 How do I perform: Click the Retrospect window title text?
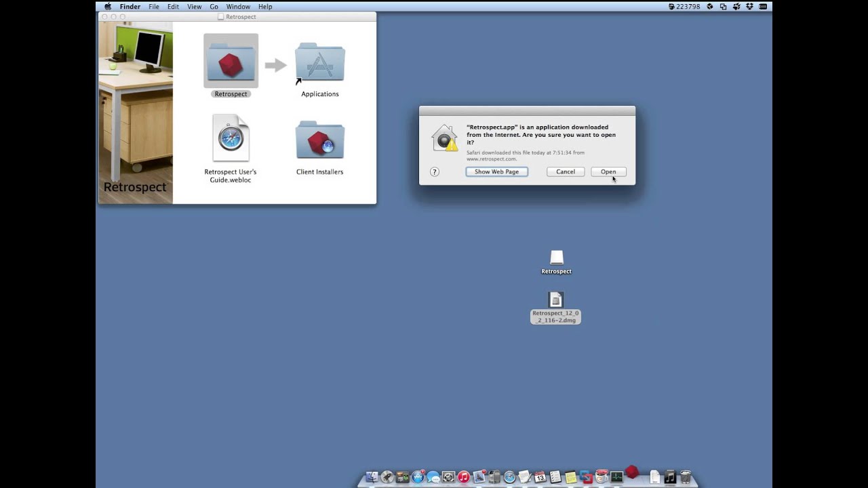pyautogui.click(x=241, y=16)
